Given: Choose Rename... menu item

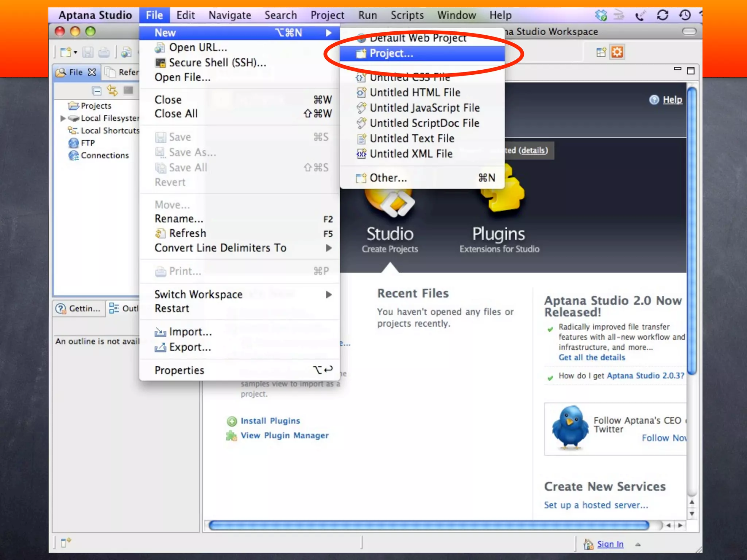Looking at the screenshot, I should pyautogui.click(x=239, y=219).
